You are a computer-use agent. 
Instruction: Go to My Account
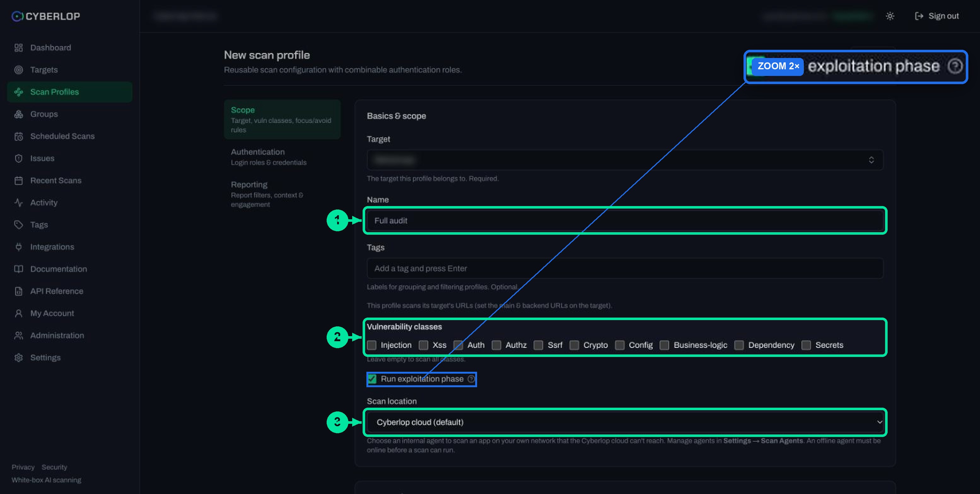[52, 313]
